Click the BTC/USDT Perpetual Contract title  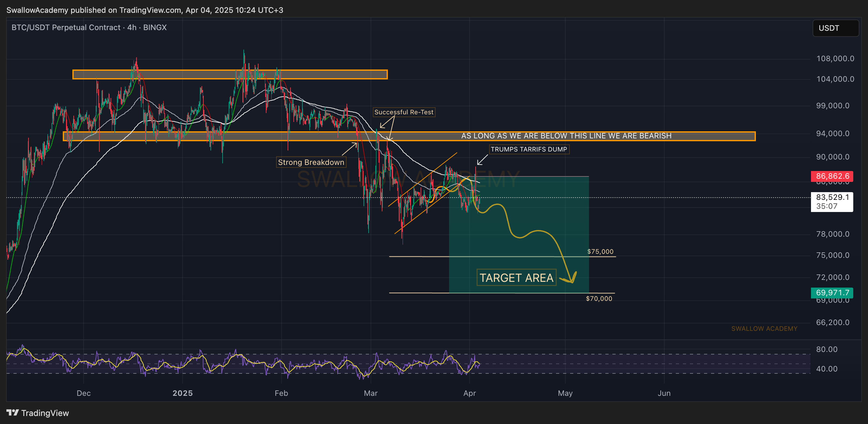coord(89,28)
